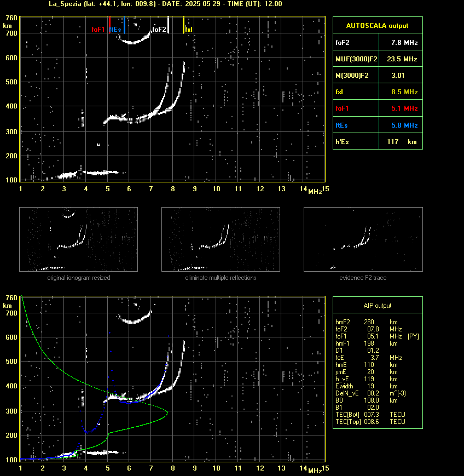Click the AUTOSCALA output header

coord(378,26)
